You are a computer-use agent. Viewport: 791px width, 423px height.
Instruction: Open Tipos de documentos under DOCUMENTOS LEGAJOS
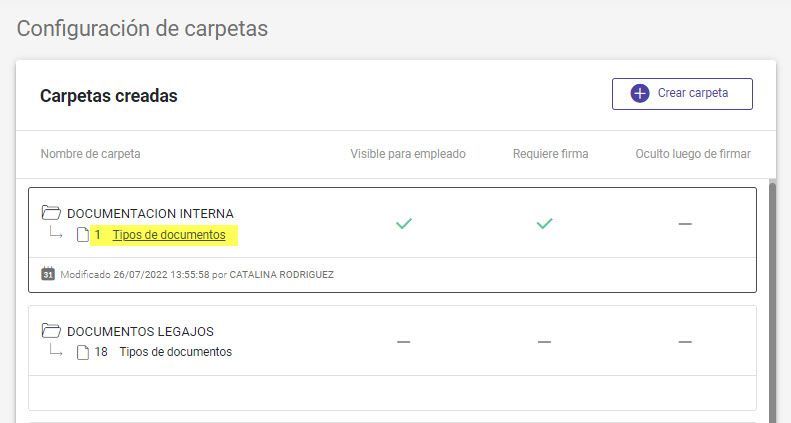tap(176, 352)
